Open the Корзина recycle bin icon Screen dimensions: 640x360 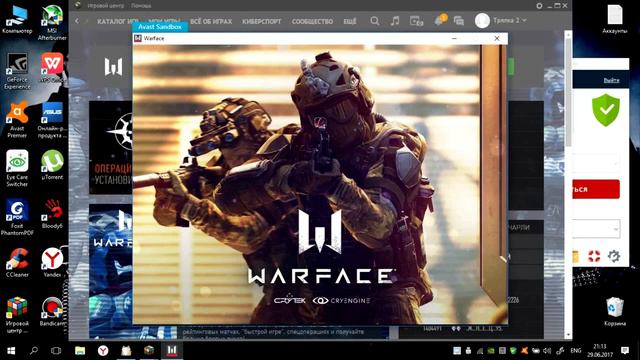[614, 311]
